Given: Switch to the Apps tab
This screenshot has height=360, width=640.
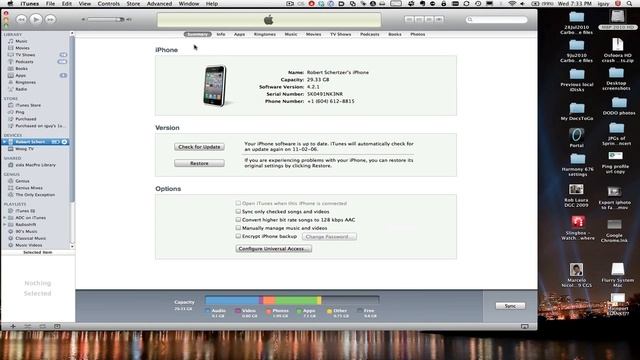Looking at the screenshot, I should point(240,34).
